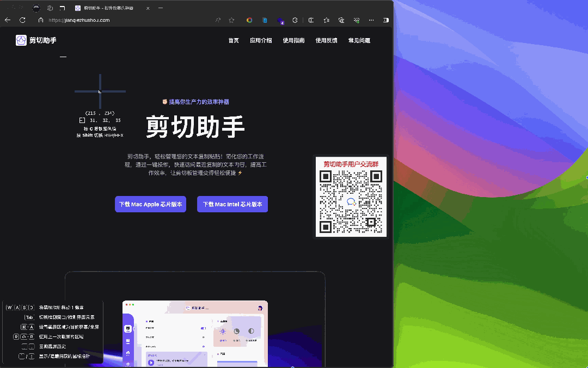
Task: Open the 首页 navigation item
Action: tap(234, 40)
